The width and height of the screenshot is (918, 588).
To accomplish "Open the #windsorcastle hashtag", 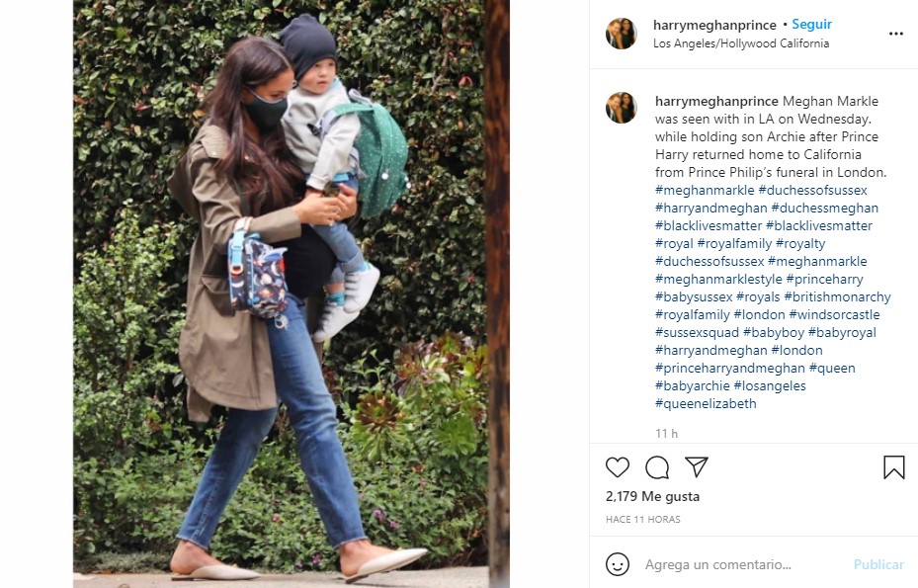I will (x=834, y=314).
